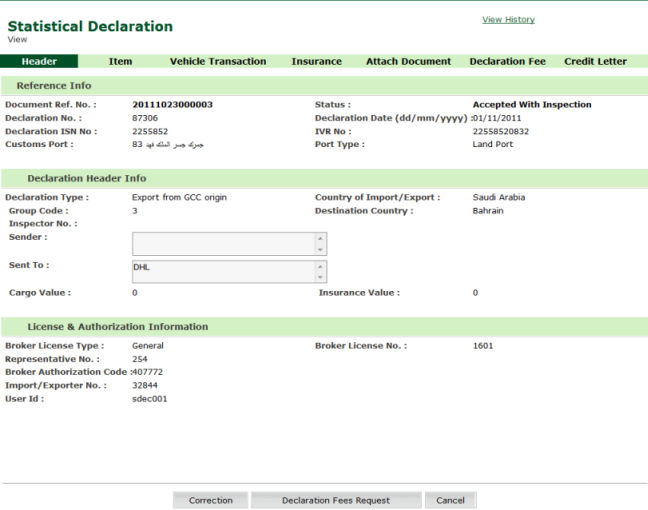Go to the Vehicle Transaction tab
The height and width of the screenshot is (510, 648).
pyautogui.click(x=218, y=61)
